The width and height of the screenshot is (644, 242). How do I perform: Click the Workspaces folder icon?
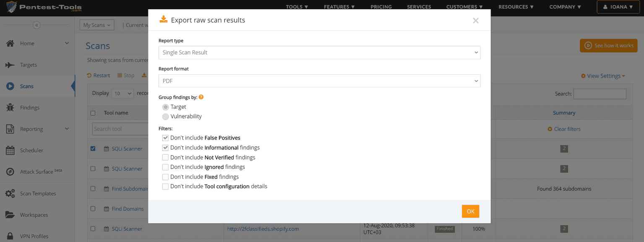tap(10, 215)
